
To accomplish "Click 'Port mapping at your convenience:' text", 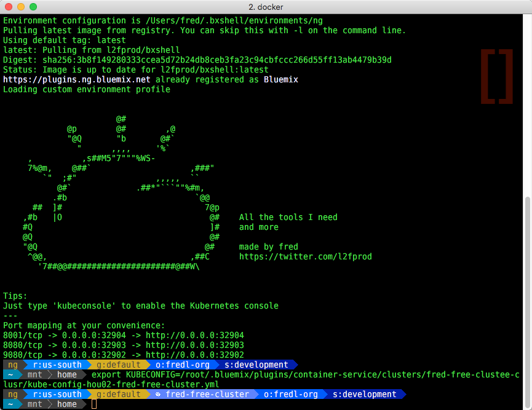I will click(84, 326).
